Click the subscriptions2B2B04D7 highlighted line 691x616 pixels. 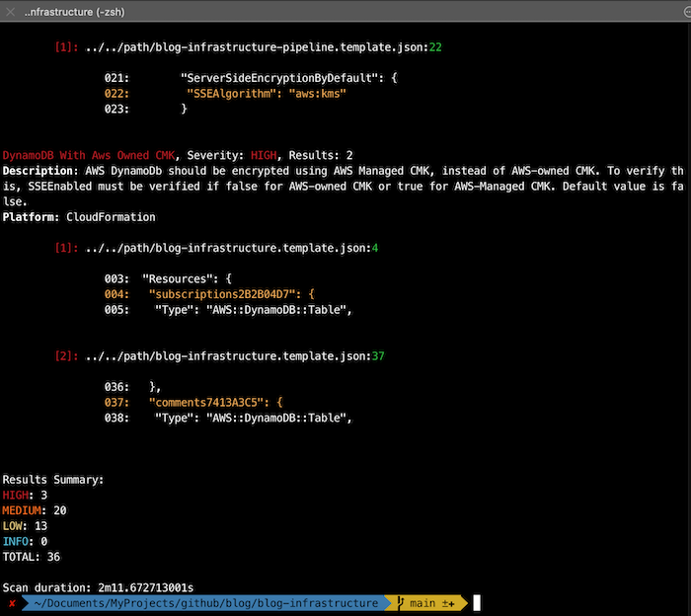click(209, 294)
